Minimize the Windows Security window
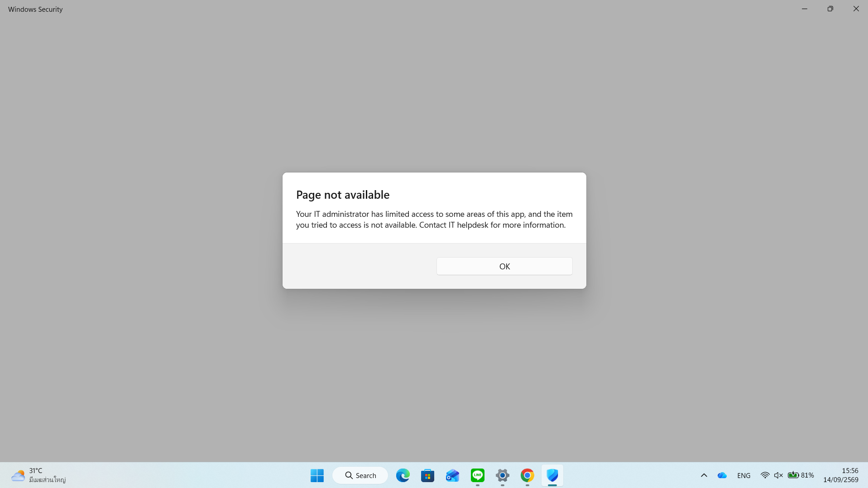This screenshot has height=488, width=868. pos(804,9)
